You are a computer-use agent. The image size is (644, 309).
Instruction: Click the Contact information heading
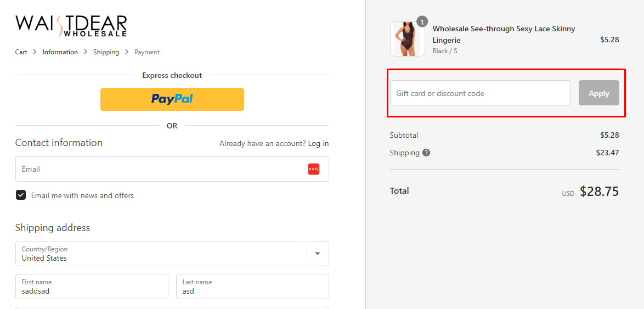click(x=59, y=143)
